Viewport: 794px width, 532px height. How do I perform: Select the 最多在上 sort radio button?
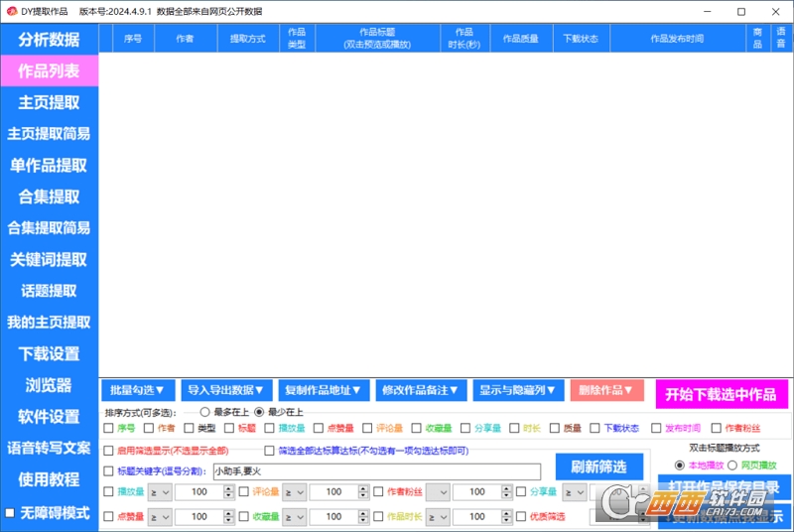pos(204,412)
